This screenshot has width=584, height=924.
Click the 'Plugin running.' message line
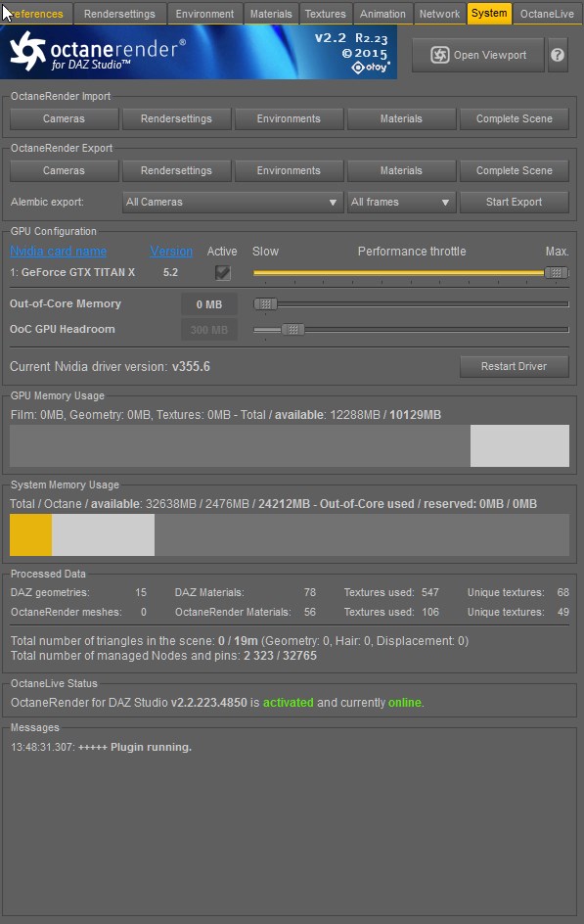coord(102,747)
